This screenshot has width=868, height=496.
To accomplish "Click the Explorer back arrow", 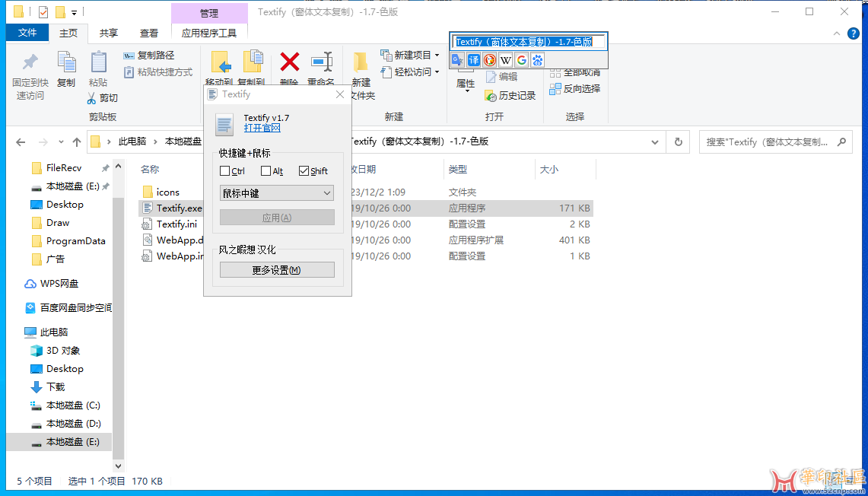I will click(21, 141).
